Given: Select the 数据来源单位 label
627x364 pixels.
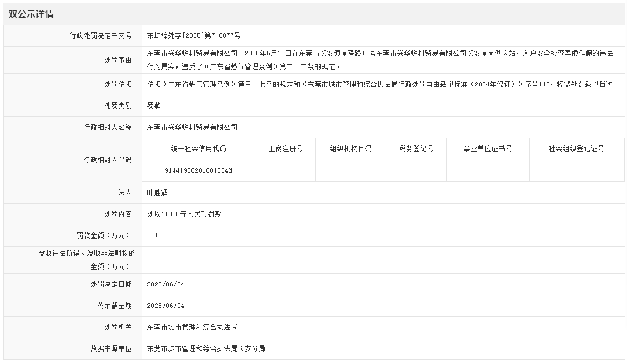Looking at the screenshot, I should pos(112,349).
